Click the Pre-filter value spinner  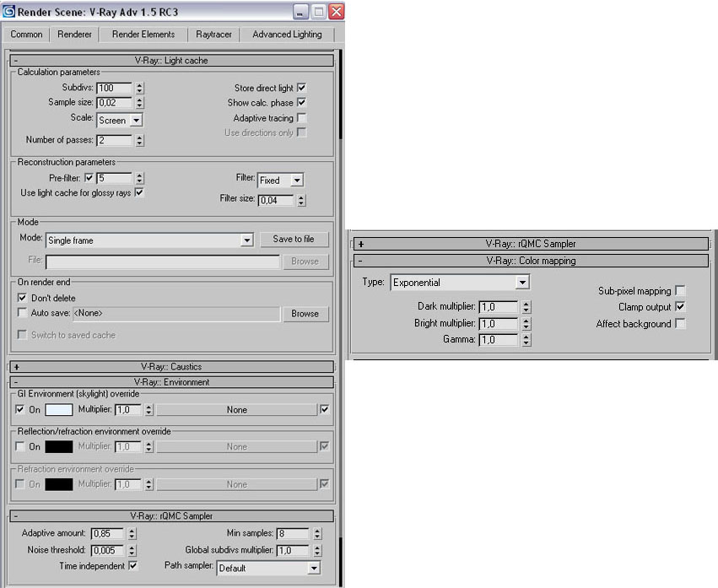click(140, 178)
